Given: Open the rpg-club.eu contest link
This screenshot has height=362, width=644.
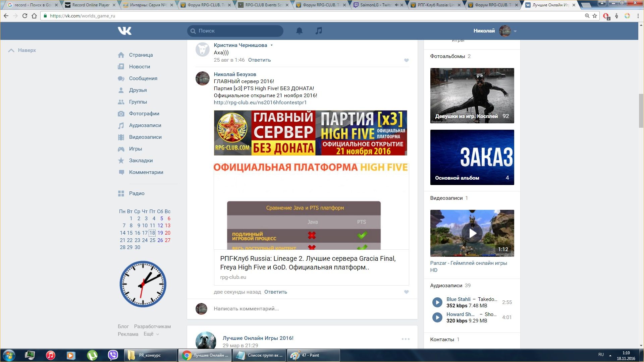Looking at the screenshot, I should [260, 103].
